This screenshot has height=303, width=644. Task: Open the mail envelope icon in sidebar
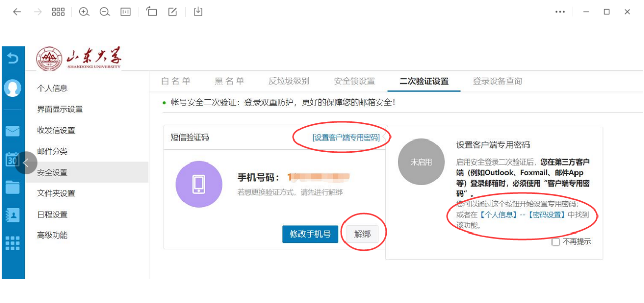[12, 131]
